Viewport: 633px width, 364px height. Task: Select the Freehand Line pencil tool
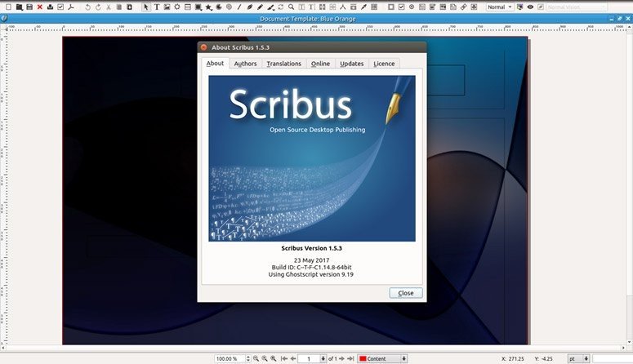(260, 7)
